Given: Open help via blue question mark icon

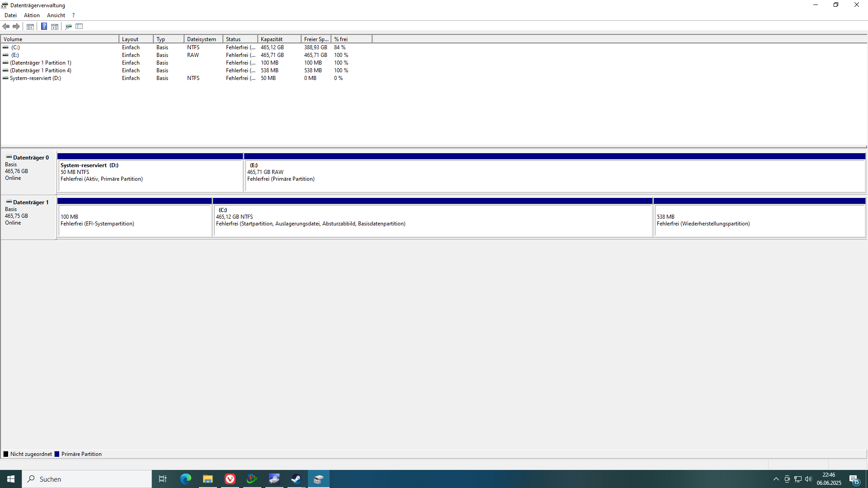Looking at the screenshot, I should click(44, 27).
